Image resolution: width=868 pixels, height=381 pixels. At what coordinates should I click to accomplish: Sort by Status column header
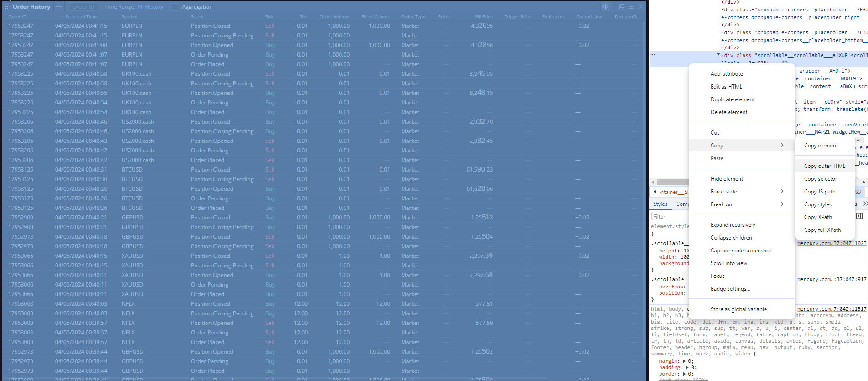[197, 17]
